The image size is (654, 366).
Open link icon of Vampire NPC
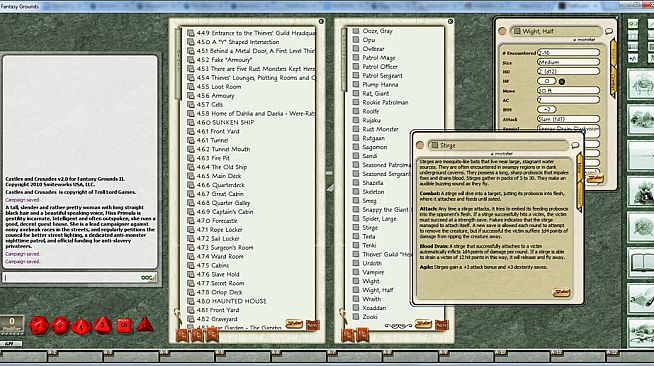[x=356, y=272]
